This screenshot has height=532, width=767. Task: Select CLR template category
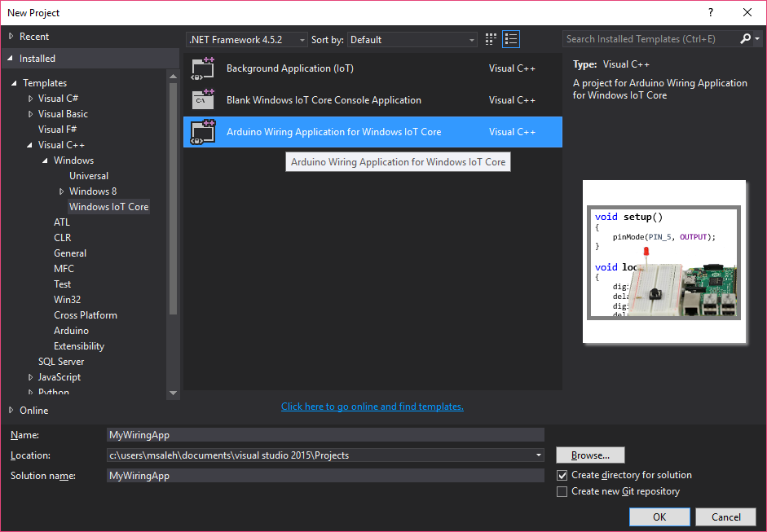[x=62, y=238]
